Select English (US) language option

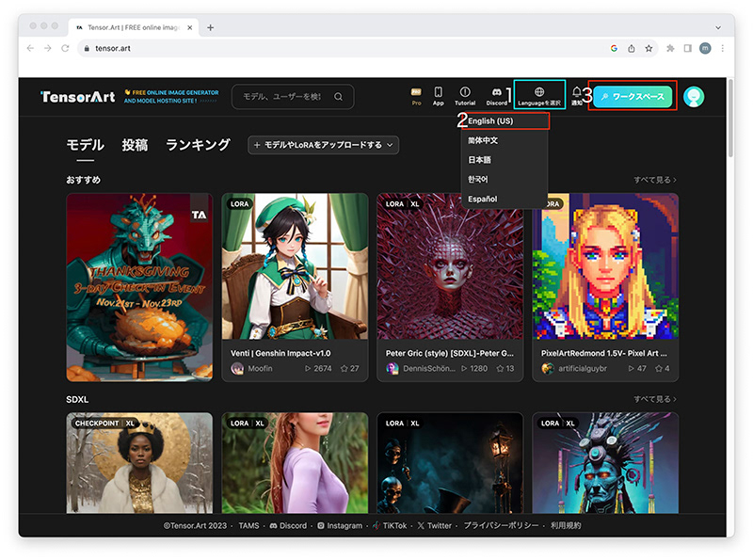point(505,120)
